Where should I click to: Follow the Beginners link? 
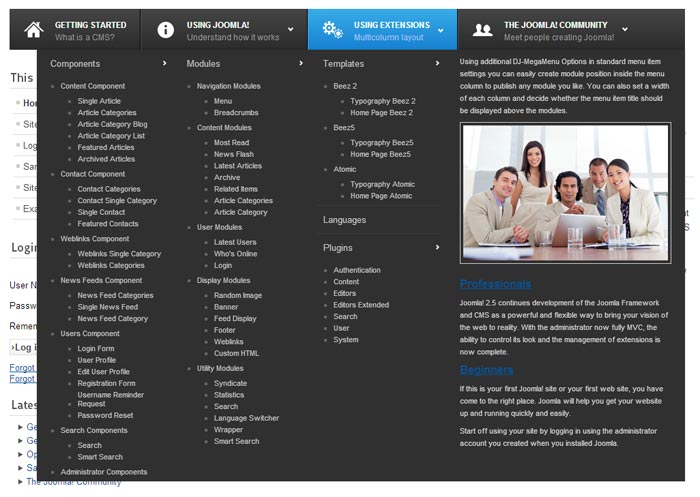(486, 370)
